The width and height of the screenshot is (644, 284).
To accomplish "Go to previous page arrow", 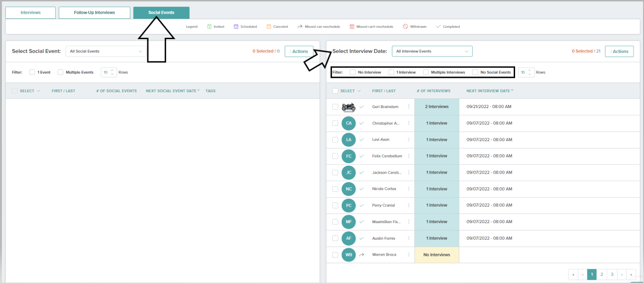I will (x=582, y=274).
